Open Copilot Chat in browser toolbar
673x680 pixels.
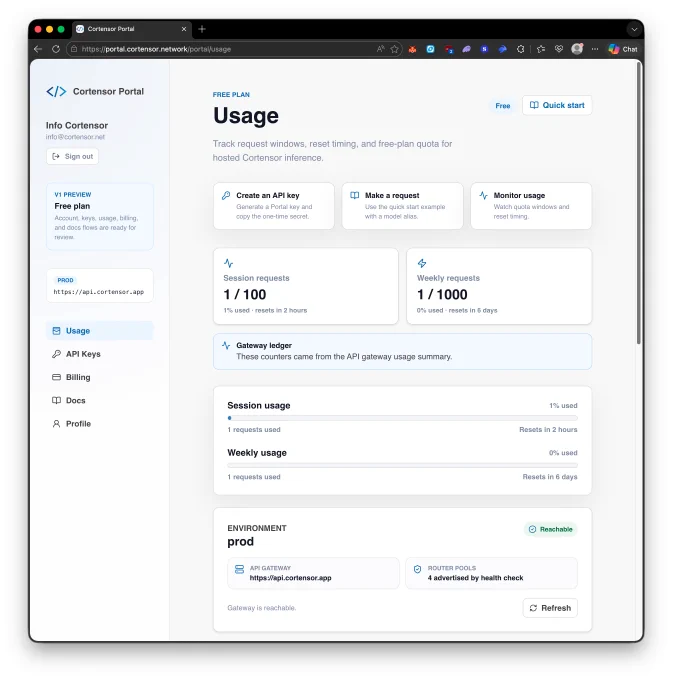(623, 49)
